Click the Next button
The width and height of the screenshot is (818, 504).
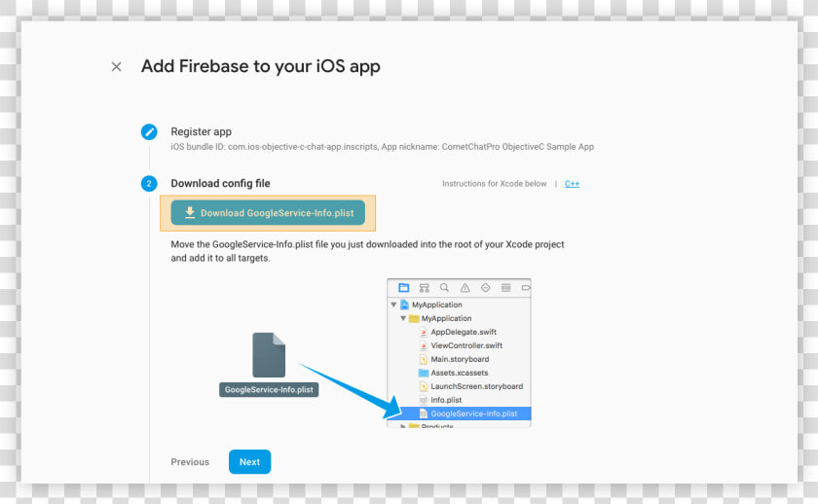(249, 462)
